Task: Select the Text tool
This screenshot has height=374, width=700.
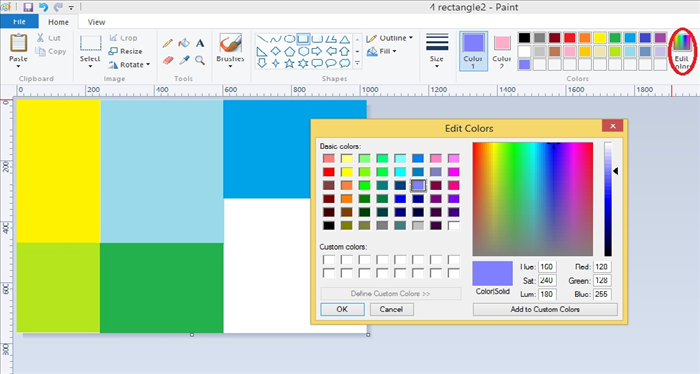Action: click(200, 43)
